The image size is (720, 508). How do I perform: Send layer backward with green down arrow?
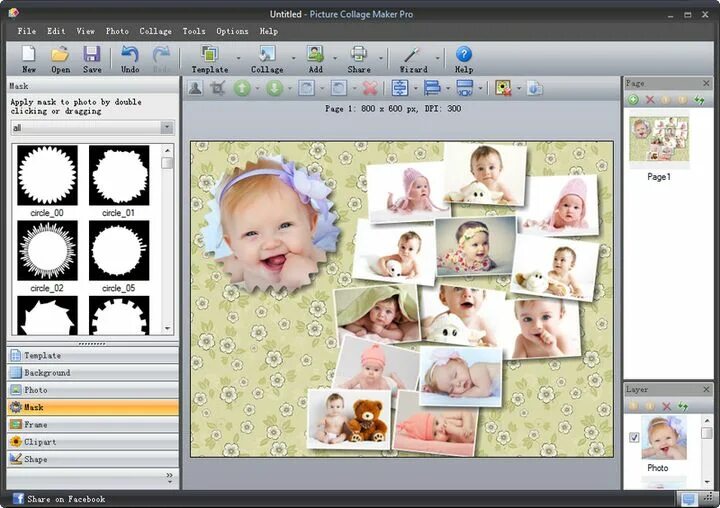[275, 88]
